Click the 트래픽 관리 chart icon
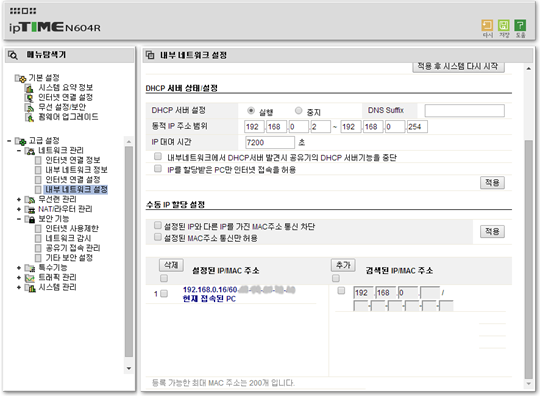This screenshot has height=396, width=540. click(x=30, y=278)
